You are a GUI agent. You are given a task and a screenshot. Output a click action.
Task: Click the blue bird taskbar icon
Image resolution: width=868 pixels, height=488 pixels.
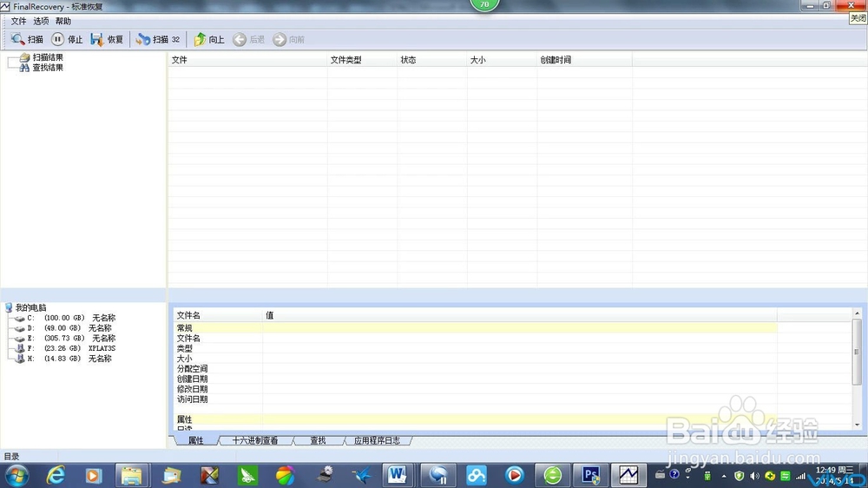coord(363,476)
